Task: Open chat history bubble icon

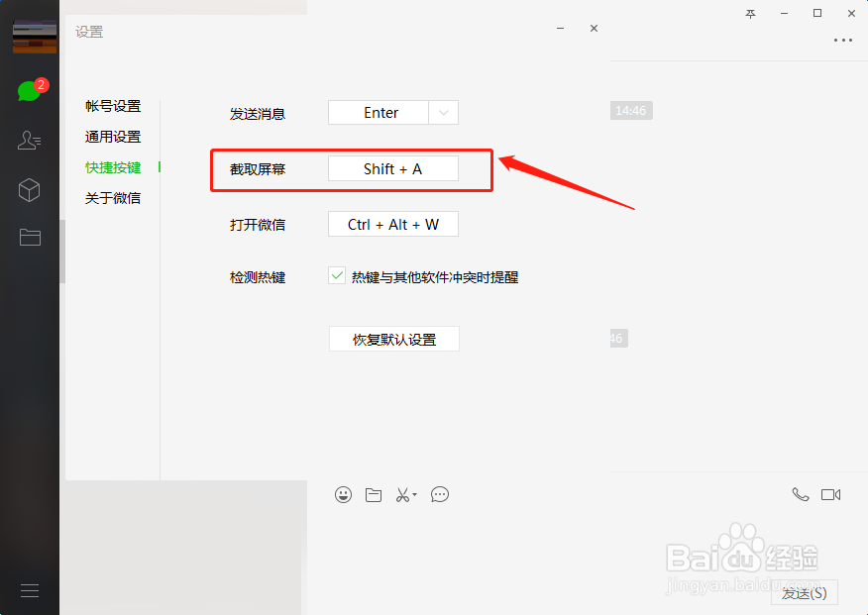Action: [440, 494]
